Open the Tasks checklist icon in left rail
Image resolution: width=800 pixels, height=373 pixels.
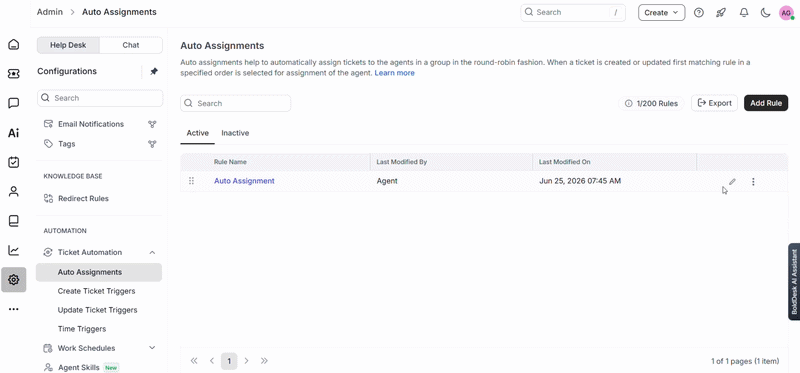14,162
